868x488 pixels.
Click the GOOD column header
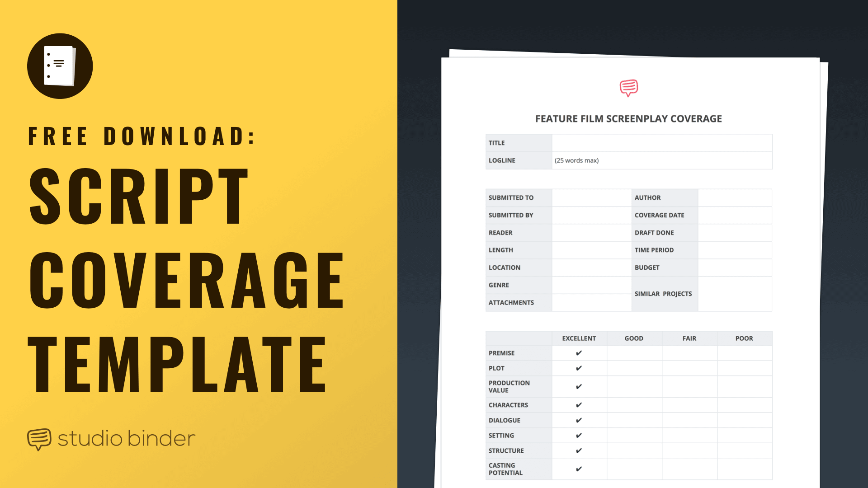pyautogui.click(x=634, y=338)
